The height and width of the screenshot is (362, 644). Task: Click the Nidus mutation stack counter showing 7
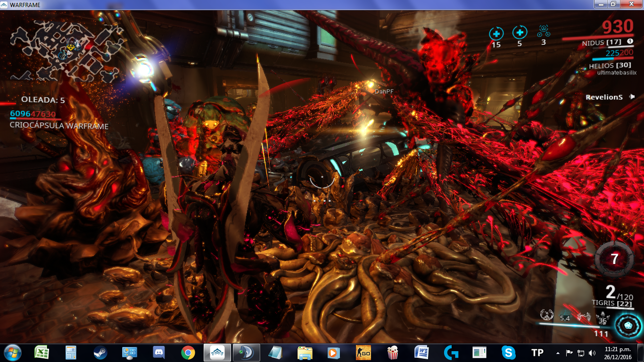(x=614, y=259)
